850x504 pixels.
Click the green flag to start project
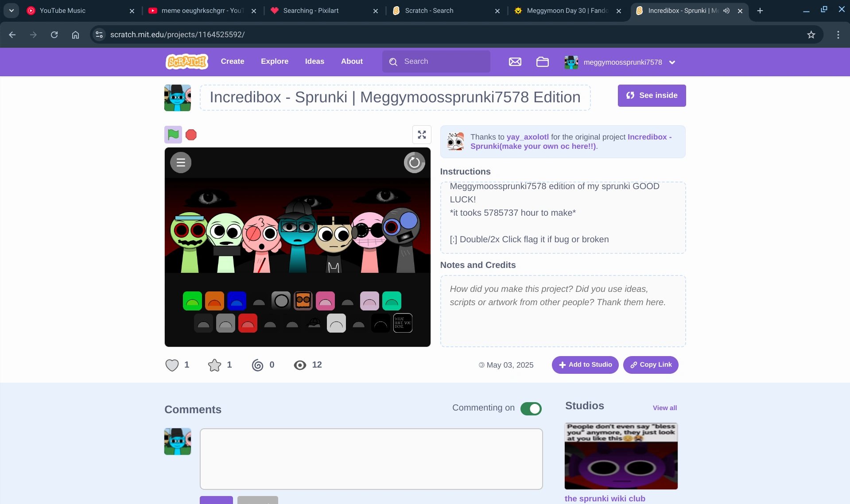pyautogui.click(x=173, y=135)
